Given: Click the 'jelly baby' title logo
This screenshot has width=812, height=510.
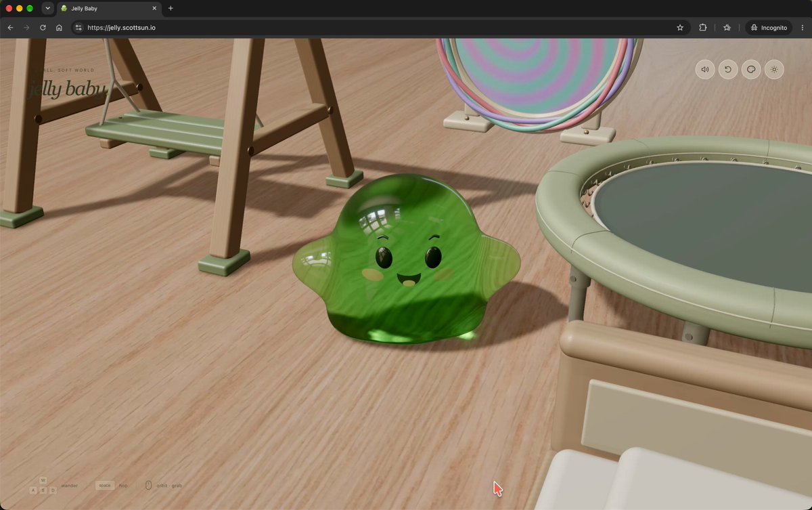Looking at the screenshot, I should click(x=67, y=88).
